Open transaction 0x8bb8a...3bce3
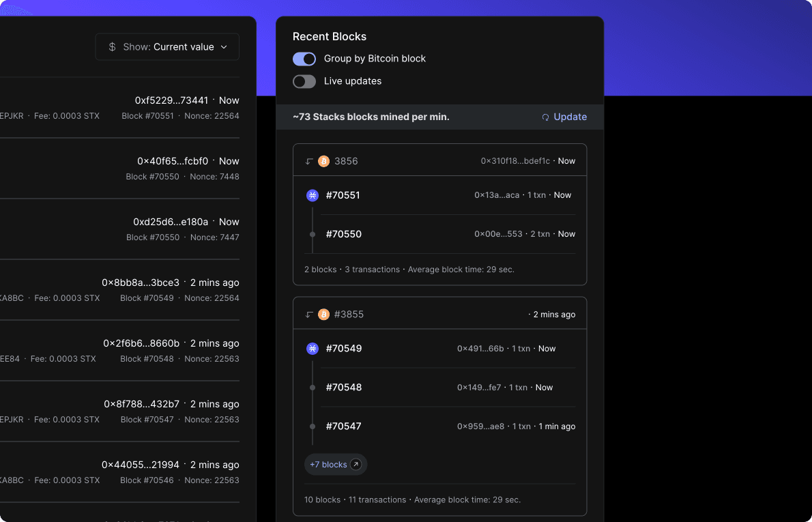Viewport: 812px width, 522px height. click(141, 282)
